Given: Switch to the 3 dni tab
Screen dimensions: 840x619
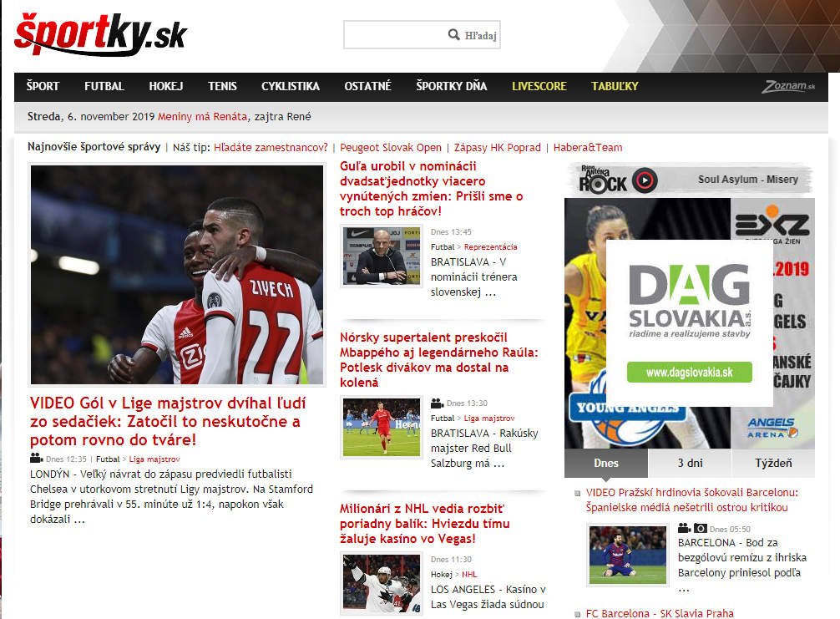Looking at the screenshot, I should [x=690, y=463].
